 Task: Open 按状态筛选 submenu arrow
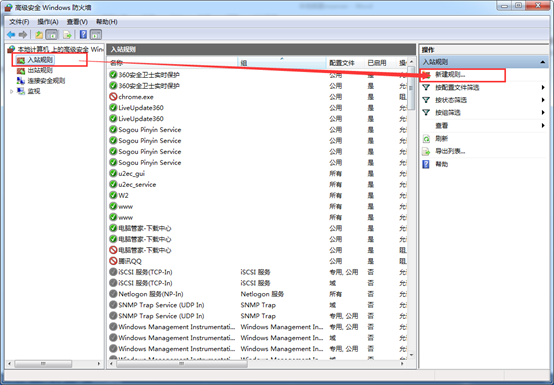pos(543,100)
